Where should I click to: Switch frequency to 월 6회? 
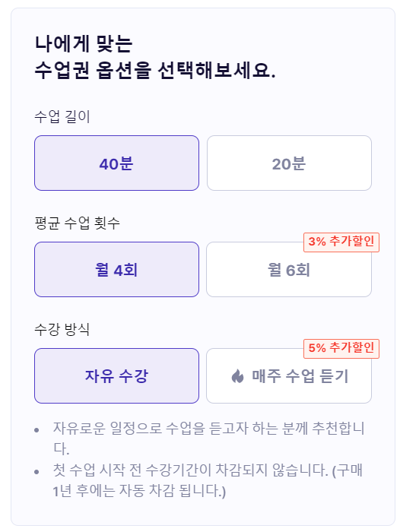[x=289, y=269]
